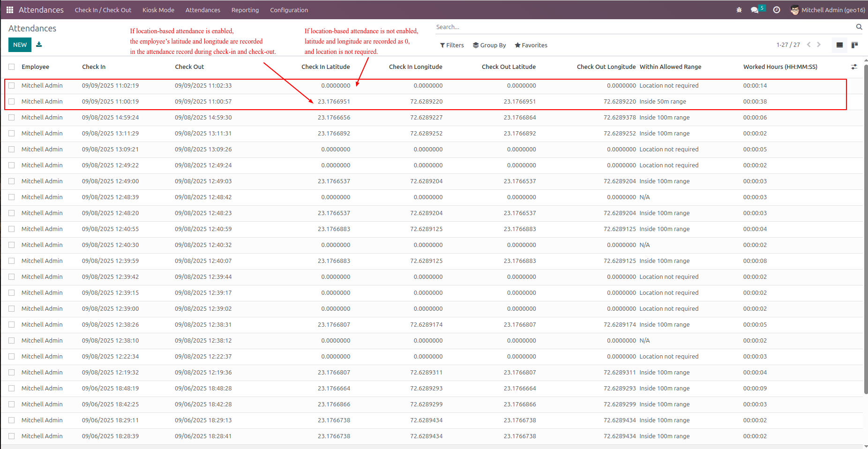Check the 09/09/2025 11:02:19 attendance row
This screenshot has width=868, height=449.
[x=12, y=86]
